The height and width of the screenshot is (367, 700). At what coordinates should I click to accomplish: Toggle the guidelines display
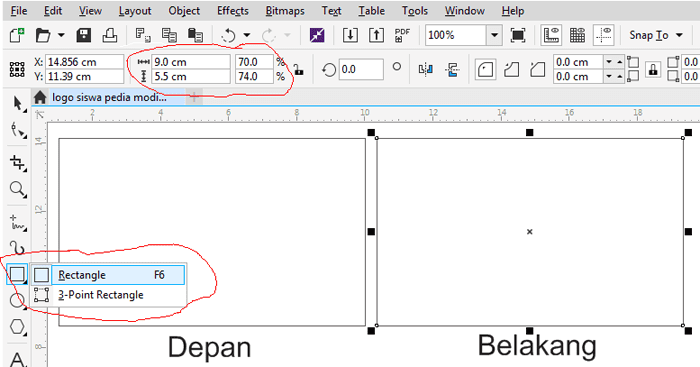pyautogui.click(x=604, y=35)
